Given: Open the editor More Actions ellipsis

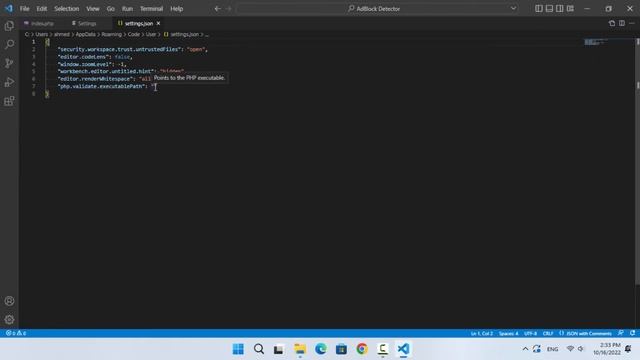Looking at the screenshot, I should pyautogui.click(x=632, y=23).
